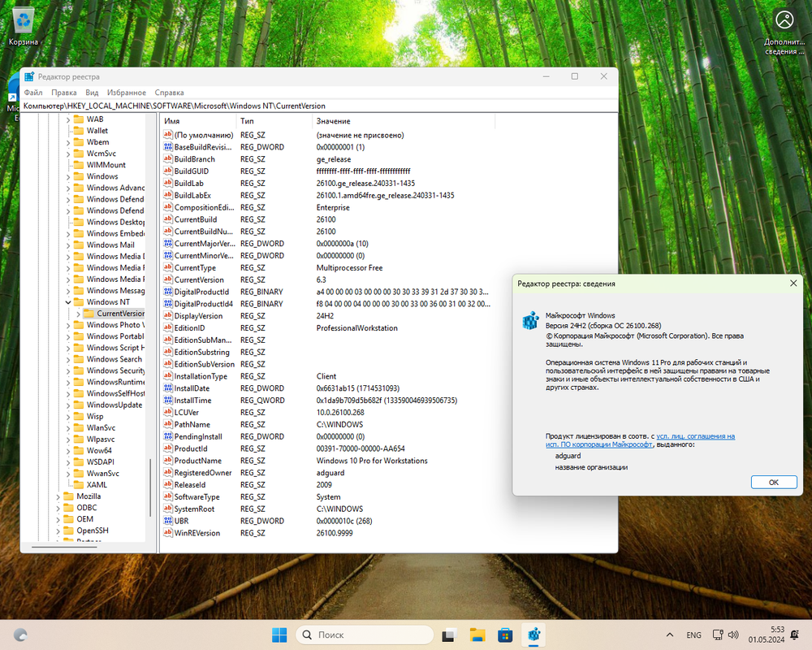Viewport: 812px width, 650px height.
Task: Click the DigitalProductId binary value icon
Action: coord(168,292)
